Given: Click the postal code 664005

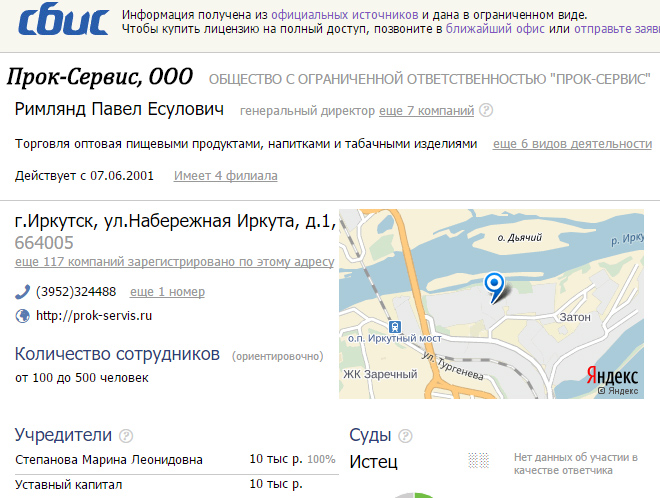Looking at the screenshot, I should pos(44,243).
